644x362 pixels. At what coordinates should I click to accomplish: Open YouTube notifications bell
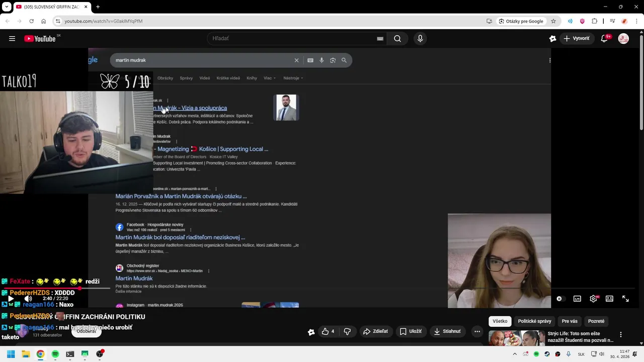(x=604, y=39)
